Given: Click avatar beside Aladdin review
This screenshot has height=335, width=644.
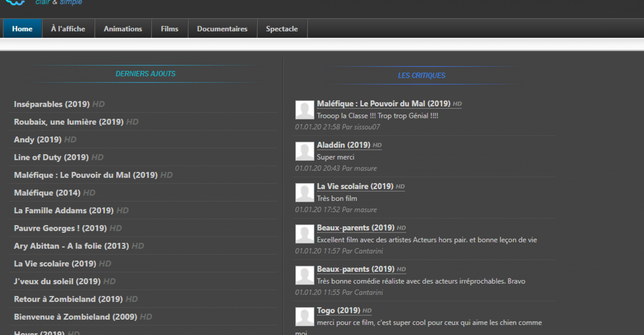Looking at the screenshot, I should 305,151.
